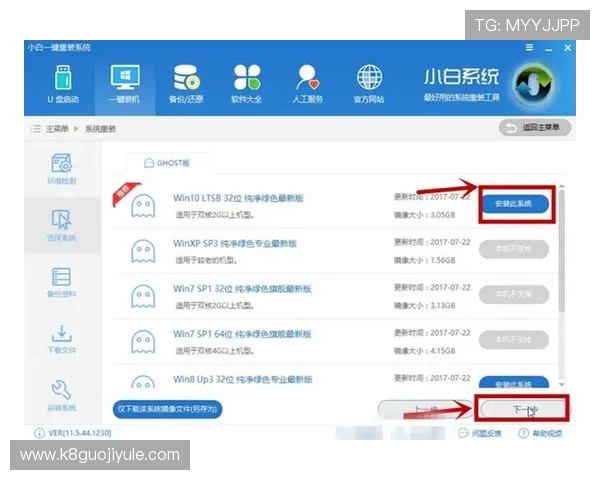Open the 问题反馈 feedback link
This screenshot has height=480, width=600.
[479, 433]
